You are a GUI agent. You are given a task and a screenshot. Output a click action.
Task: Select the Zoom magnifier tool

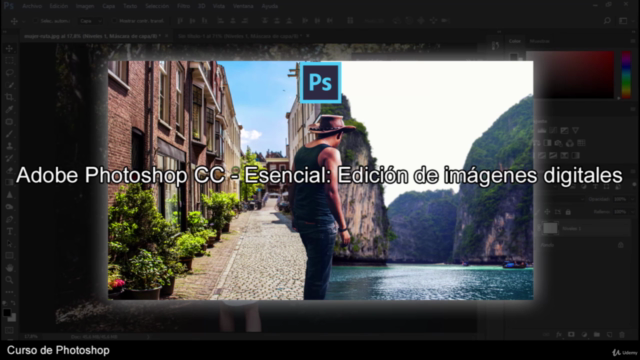(9, 280)
